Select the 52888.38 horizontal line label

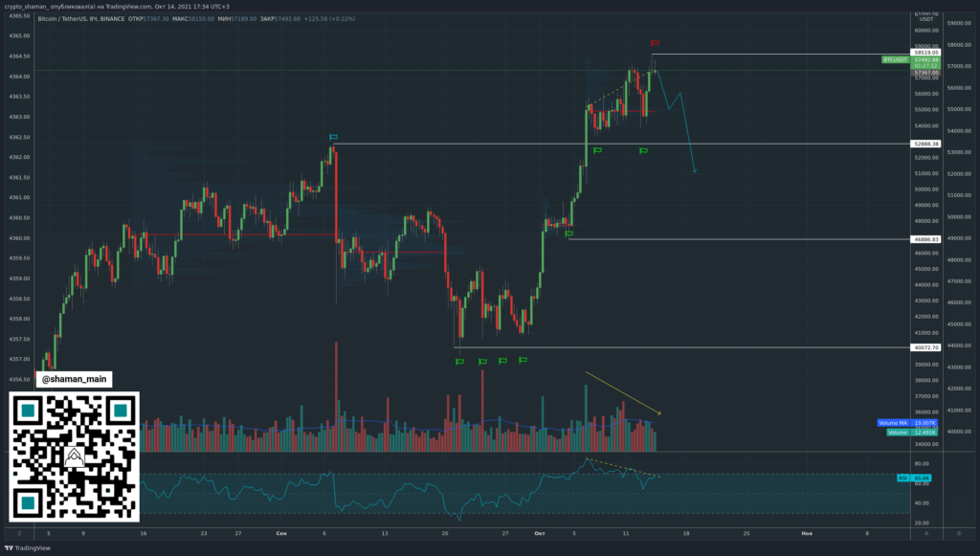[x=926, y=144]
